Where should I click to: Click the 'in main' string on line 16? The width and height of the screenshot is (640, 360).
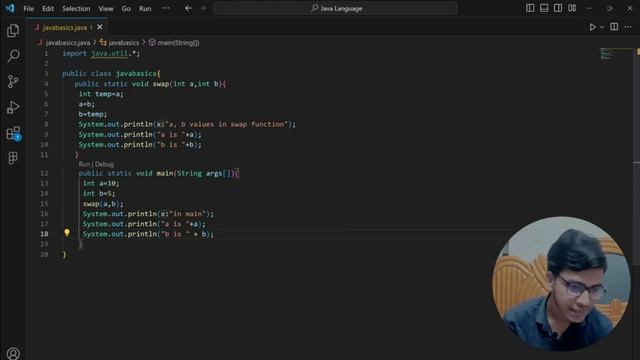coord(189,214)
